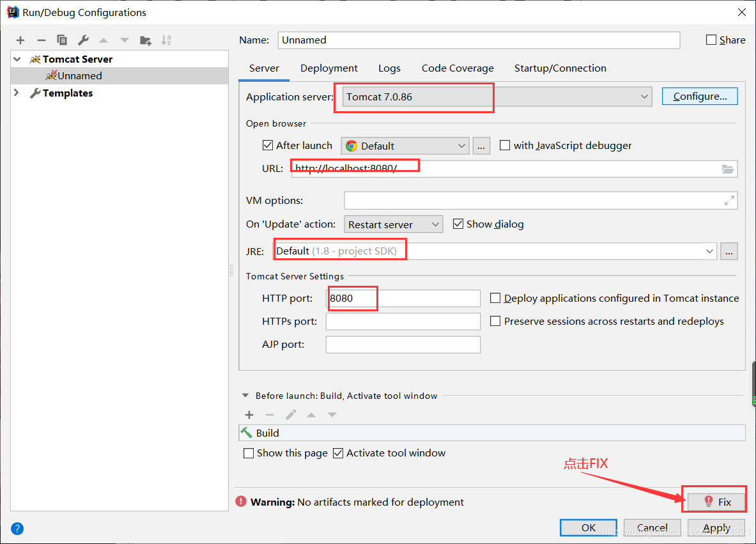
Task: Open Startup/Connection tab
Action: [560, 68]
